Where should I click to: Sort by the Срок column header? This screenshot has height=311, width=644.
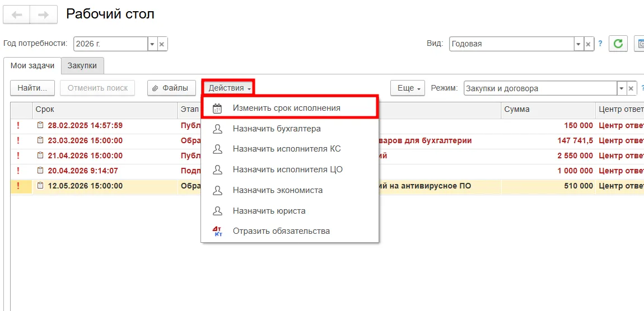(105, 110)
